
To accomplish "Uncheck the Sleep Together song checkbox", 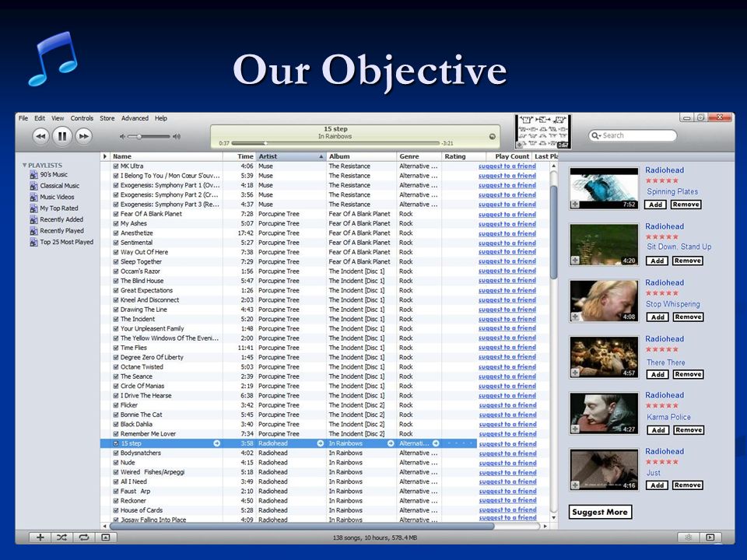I will tap(116, 261).
